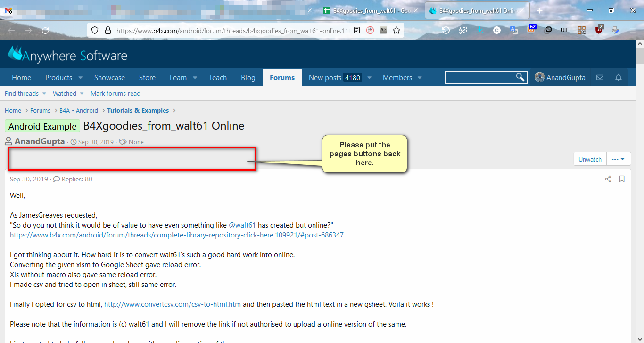Open the history clock toolbar icon
644x343 pixels.
[446, 30]
